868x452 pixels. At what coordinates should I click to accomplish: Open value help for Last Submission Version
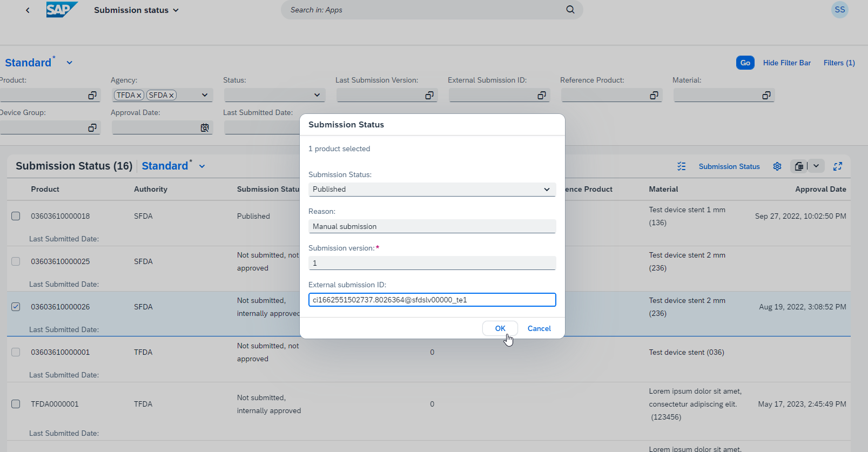[x=429, y=96]
